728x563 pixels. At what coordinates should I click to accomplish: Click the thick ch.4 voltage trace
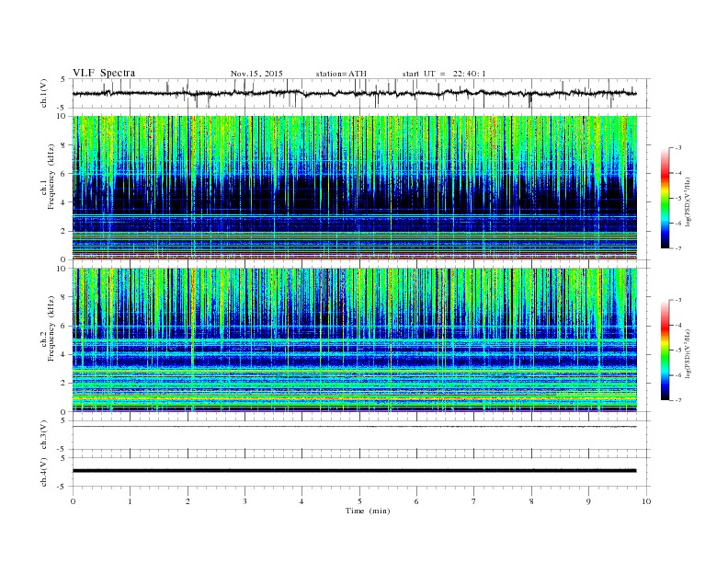pos(355,471)
